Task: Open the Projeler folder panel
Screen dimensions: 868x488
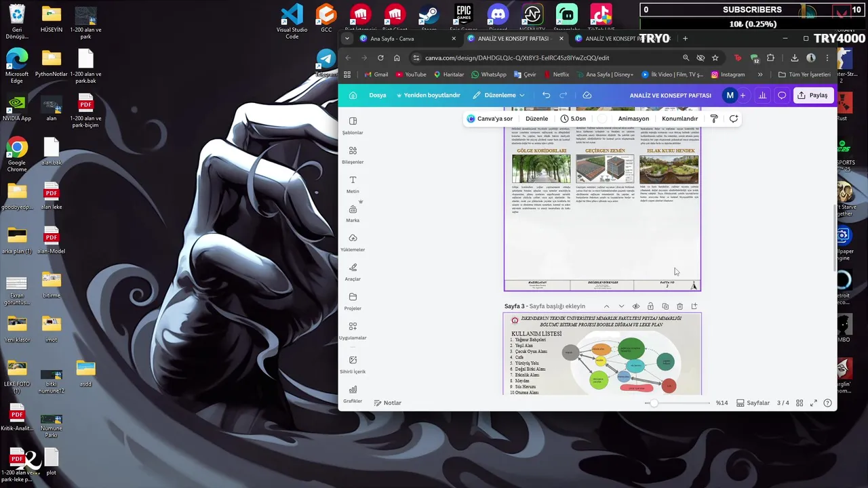Action: 353,302
